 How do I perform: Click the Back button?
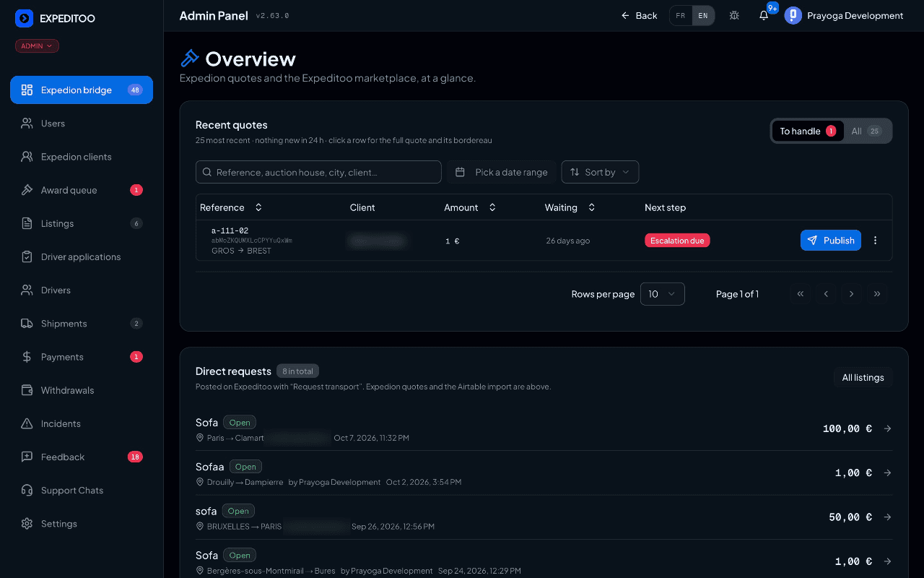coord(640,16)
